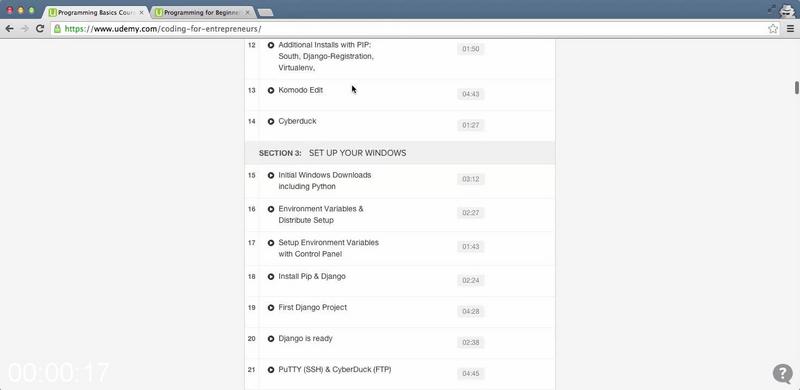Play the Komodo Edit lecture icon
This screenshot has width=800, height=390.
point(271,90)
